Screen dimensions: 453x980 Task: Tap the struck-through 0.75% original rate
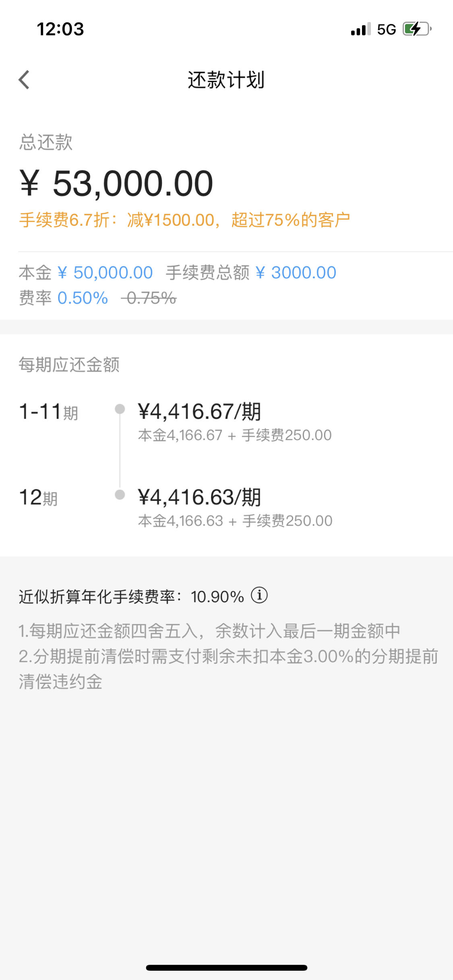[x=149, y=298]
